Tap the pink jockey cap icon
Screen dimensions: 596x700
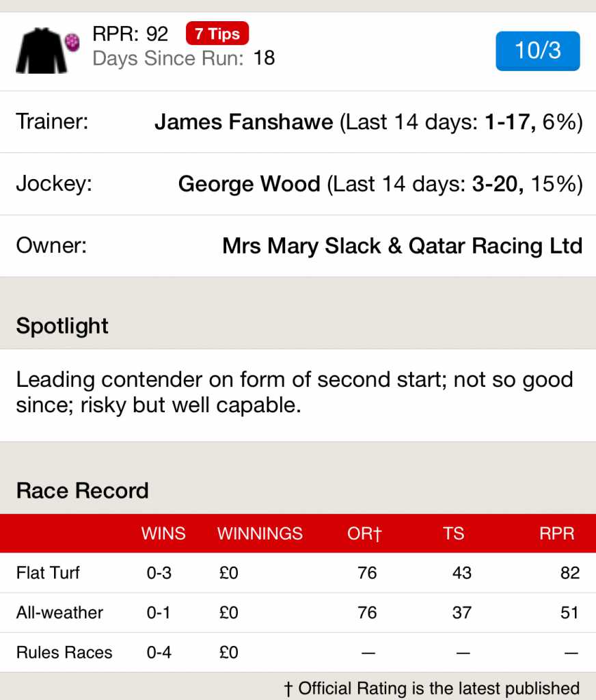(72, 43)
